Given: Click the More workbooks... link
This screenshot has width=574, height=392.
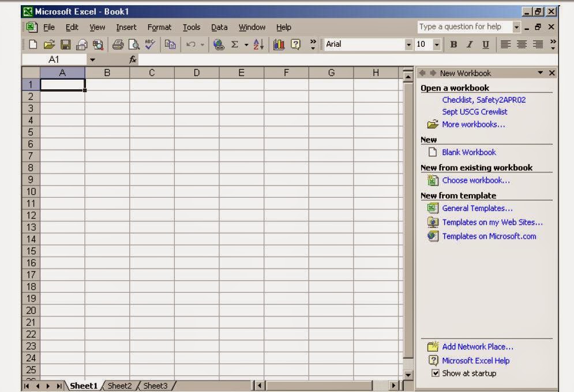Looking at the screenshot, I should [x=473, y=125].
